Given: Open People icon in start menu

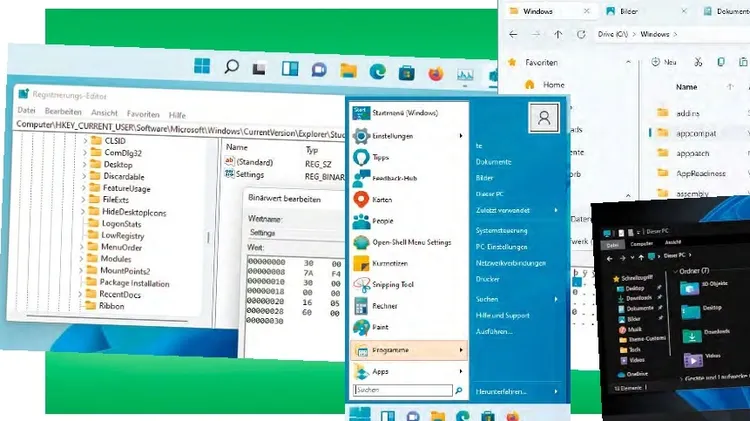Looking at the screenshot, I should tap(361, 221).
